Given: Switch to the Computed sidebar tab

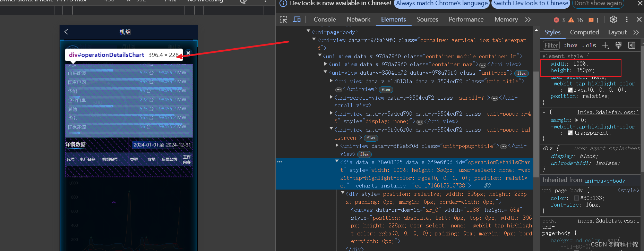Looking at the screenshot, I should pyautogui.click(x=584, y=32).
